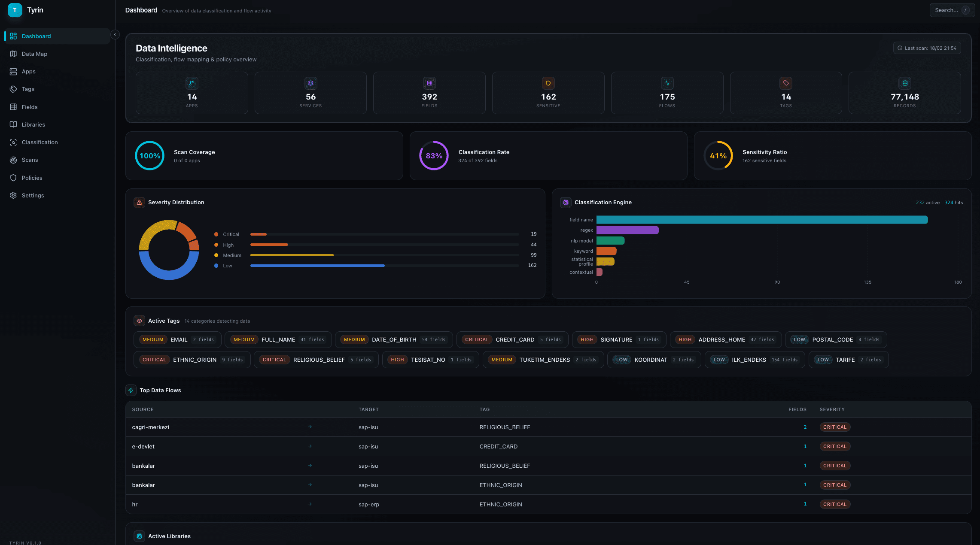Click the Active Tags eye icon
Screen dimensions: 980x545
[x=139, y=321]
